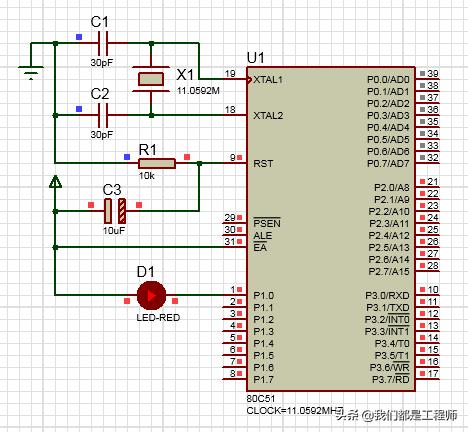Click the P0.0/AD0 pin label
The width and height of the screenshot is (468, 432).
[x=388, y=80]
